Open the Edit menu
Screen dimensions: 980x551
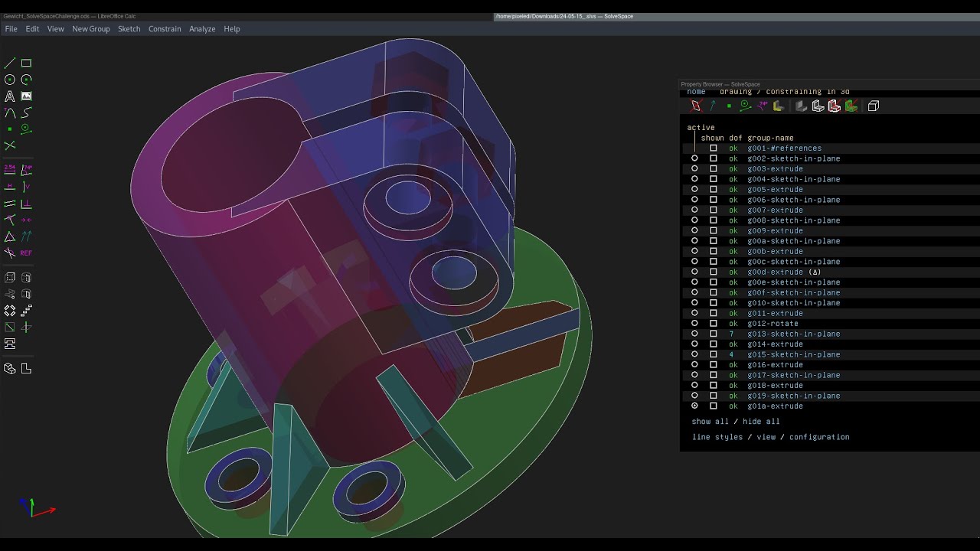click(32, 29)
